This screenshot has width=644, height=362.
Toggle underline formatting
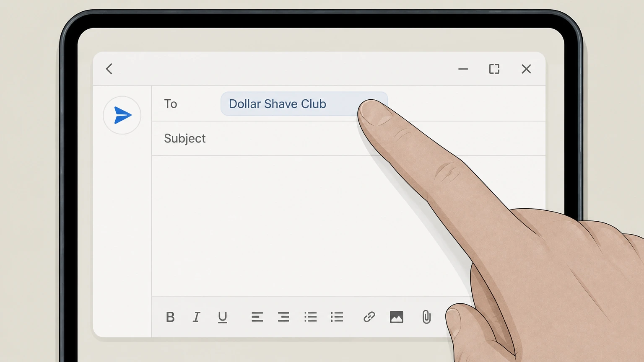pyautogui.click(x=223, y=317)
